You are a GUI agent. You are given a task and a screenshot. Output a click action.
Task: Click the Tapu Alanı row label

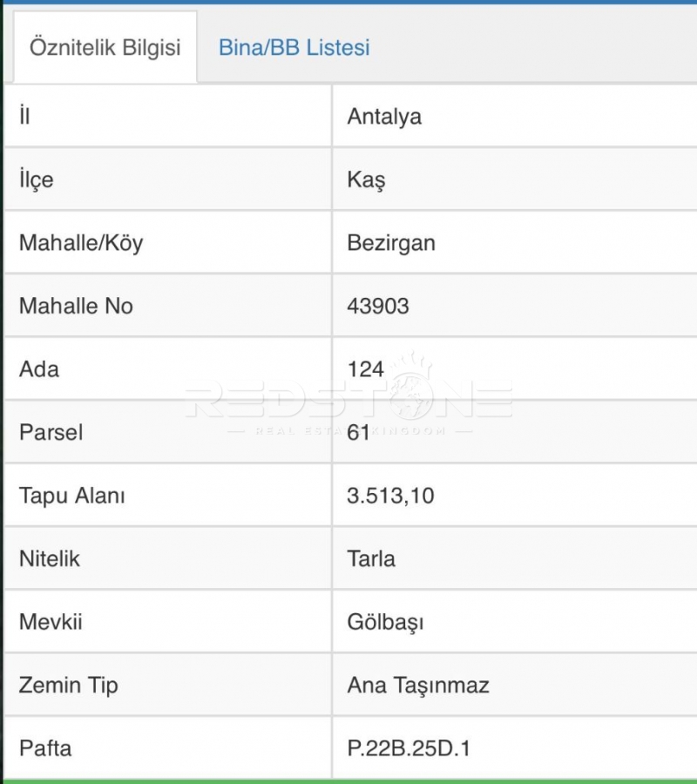pos(72,496)
